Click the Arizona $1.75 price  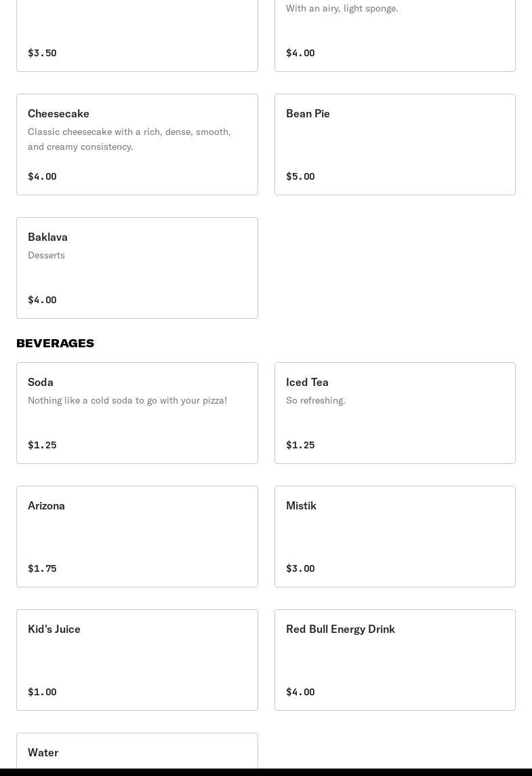click(x=42, y=568)
